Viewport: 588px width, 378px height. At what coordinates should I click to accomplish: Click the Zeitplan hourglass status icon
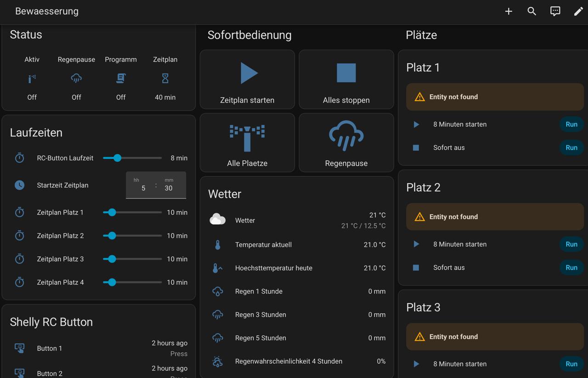tap(165, 79)
